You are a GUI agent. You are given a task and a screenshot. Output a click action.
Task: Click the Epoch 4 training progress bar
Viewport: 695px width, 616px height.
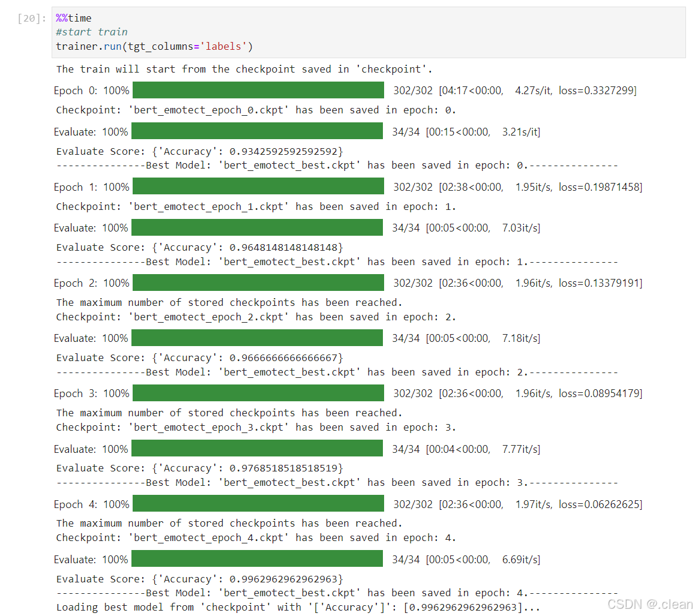point(259,503)
